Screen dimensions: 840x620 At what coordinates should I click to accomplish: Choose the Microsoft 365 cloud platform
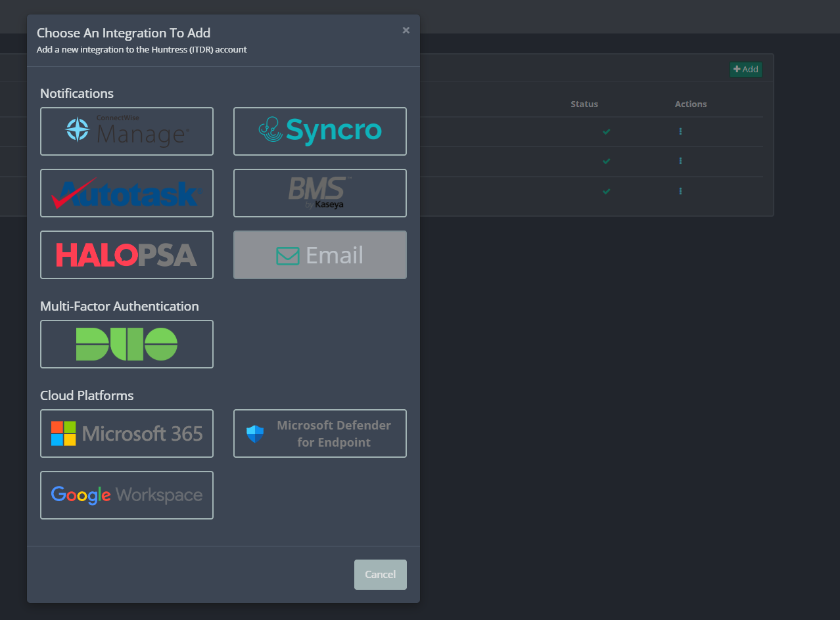[x=127, y=433]
